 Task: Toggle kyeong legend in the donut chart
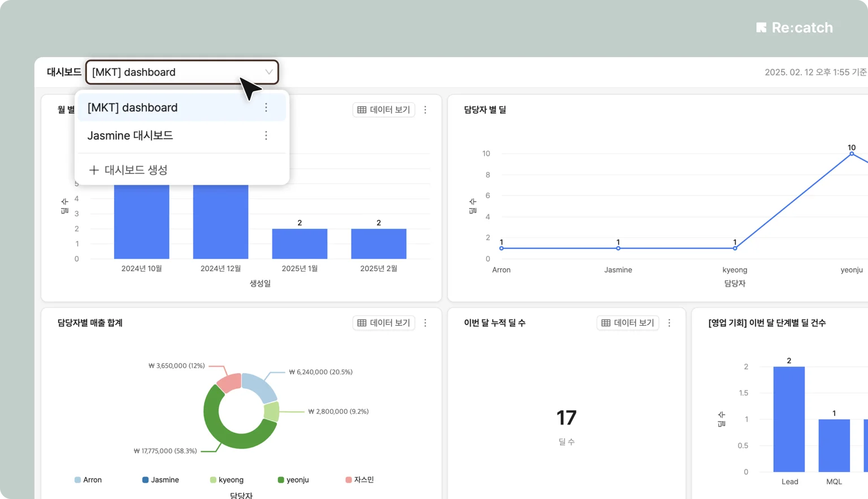click(x=227, y=480)
